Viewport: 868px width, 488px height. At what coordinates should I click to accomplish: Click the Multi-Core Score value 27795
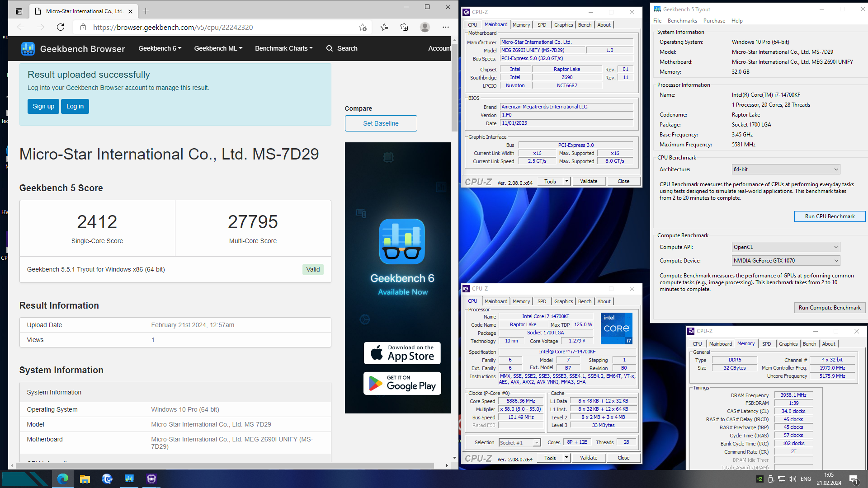pyautogui.click(x=253, y=222)
